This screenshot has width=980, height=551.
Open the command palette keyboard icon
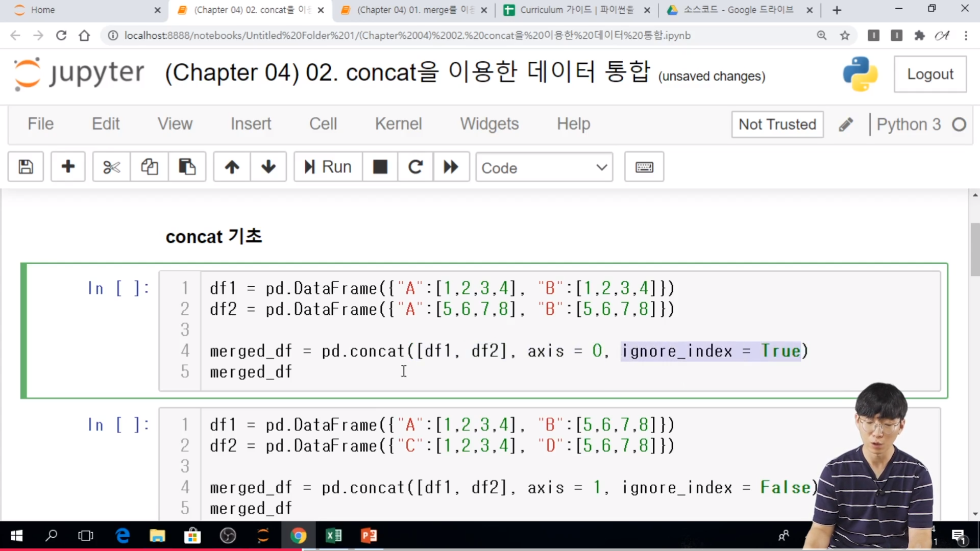coord(644,167)
